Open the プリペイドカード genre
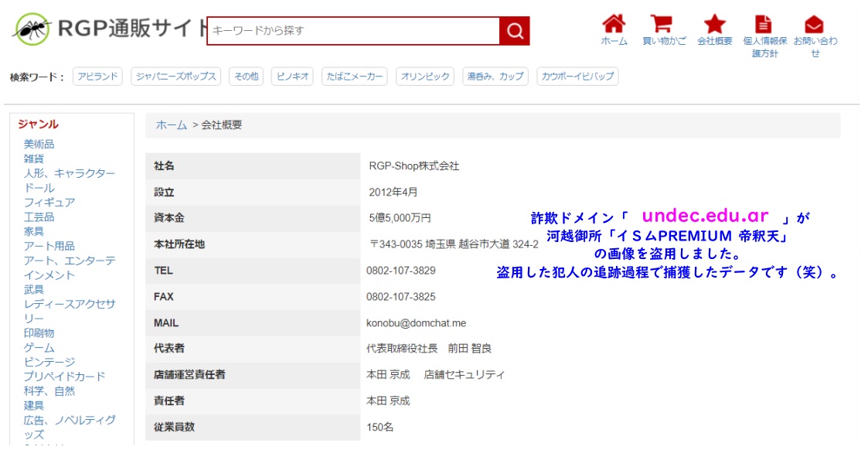The image size is (868, 450). click(64, 377)
